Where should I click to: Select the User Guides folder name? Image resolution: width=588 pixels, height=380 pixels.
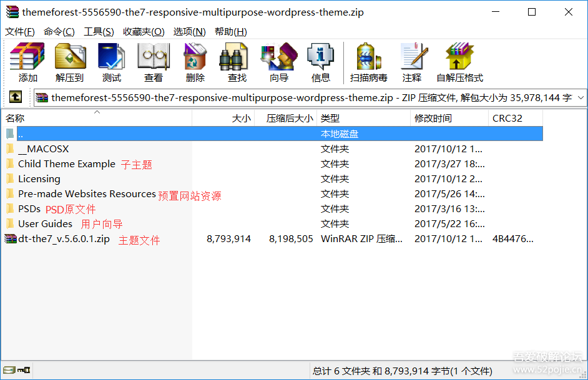45,224
